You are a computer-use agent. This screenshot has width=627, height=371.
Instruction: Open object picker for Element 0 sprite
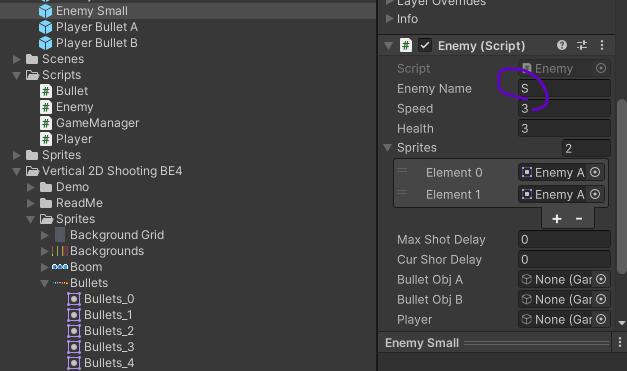coord(595,172)
